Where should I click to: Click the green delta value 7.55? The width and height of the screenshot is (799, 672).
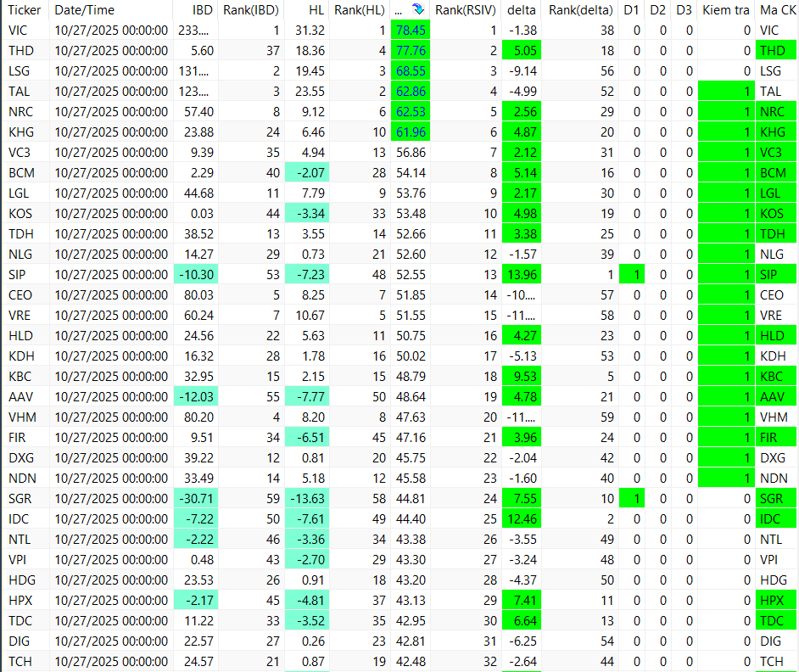tap(522, 499)
